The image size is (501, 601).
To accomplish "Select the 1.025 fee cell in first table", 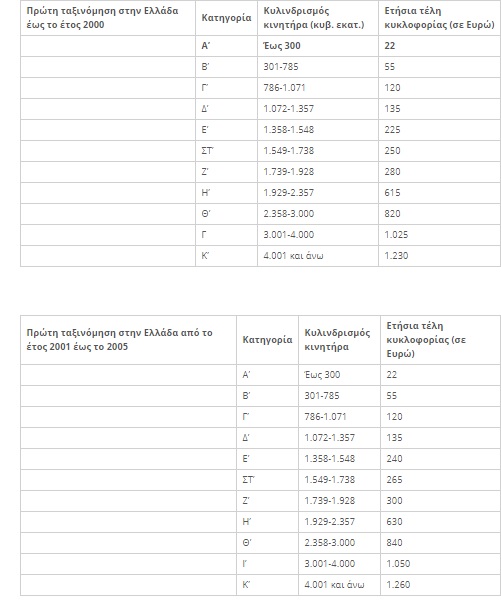I will (x=439, y=235).
